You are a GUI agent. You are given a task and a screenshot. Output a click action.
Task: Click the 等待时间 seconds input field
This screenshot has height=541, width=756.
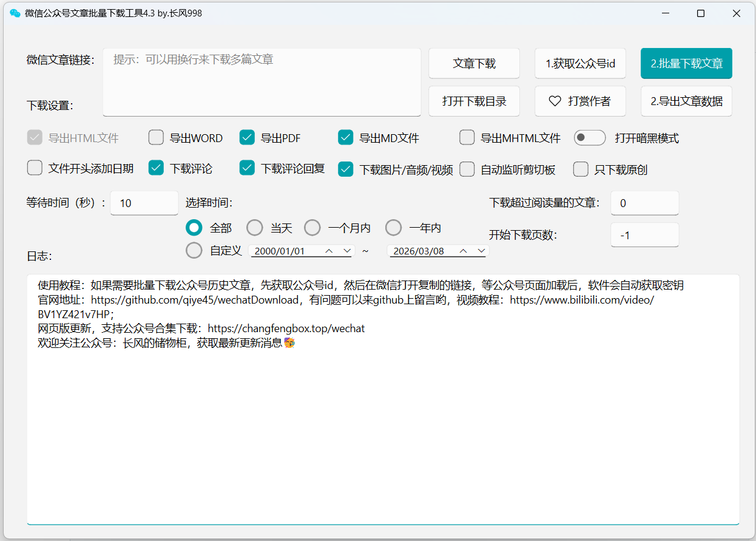pos(144,203)
